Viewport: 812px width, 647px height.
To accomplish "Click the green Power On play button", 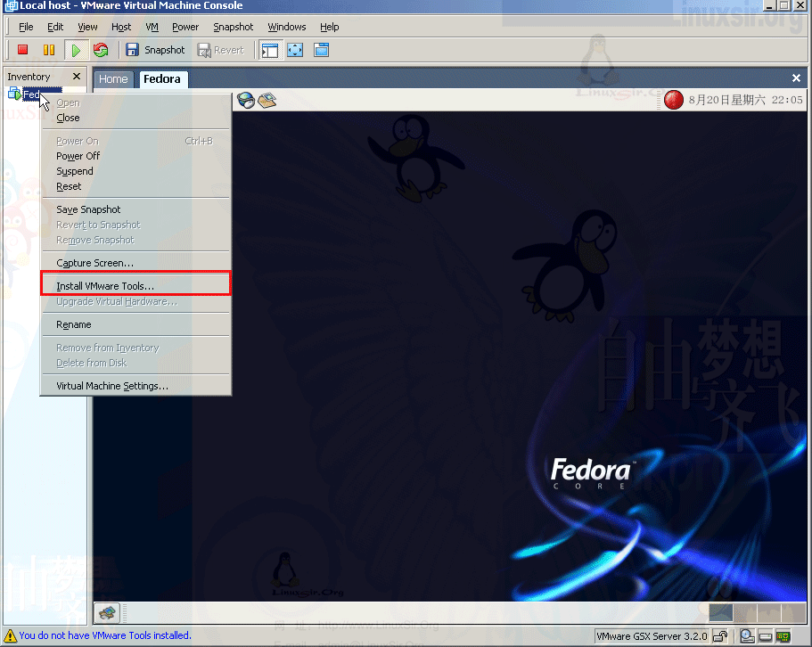I will tap(76, 50).
